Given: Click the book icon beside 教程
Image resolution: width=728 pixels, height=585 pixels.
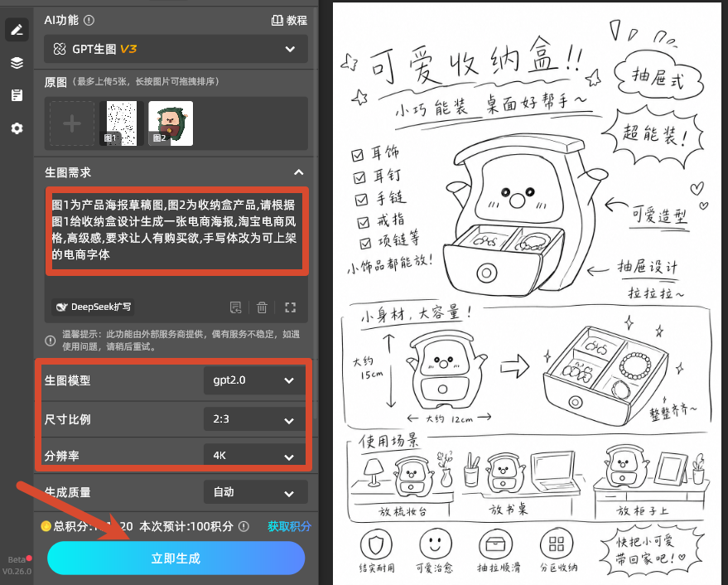Looking at the screenshot, I should (x=277, y=21).
